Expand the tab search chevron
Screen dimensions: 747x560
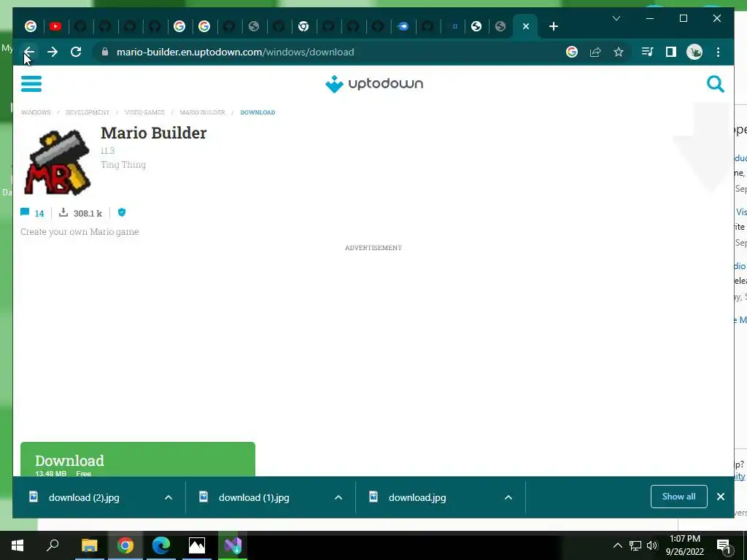tap(616, 18)
